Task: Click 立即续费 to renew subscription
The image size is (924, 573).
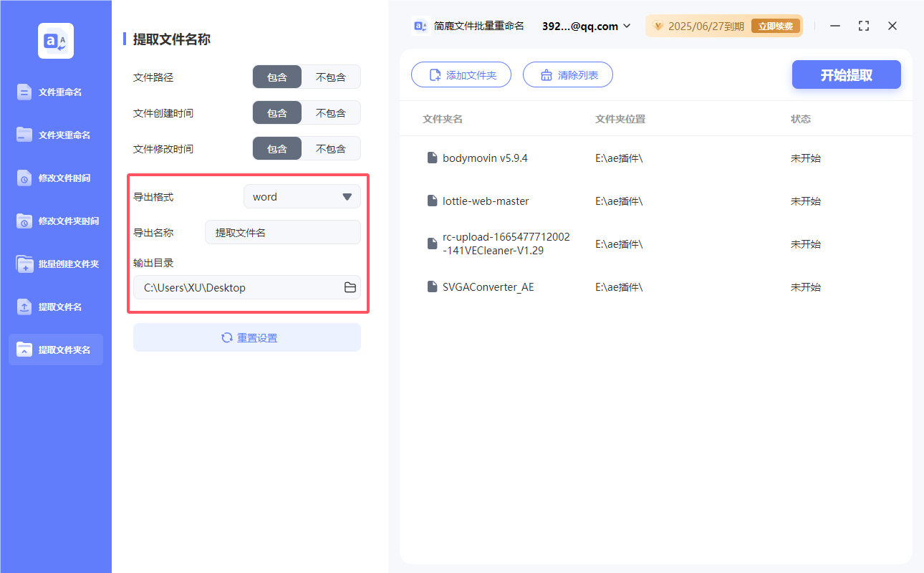Action: coord(776,26)
